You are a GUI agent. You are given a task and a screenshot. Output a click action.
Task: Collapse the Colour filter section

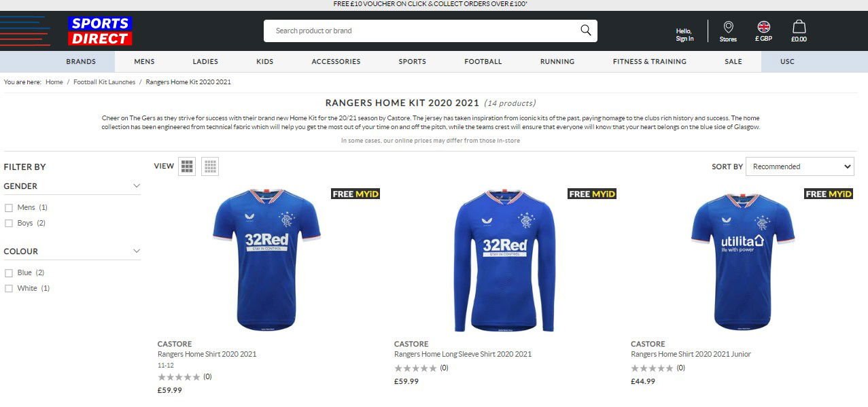coord(137,251)
